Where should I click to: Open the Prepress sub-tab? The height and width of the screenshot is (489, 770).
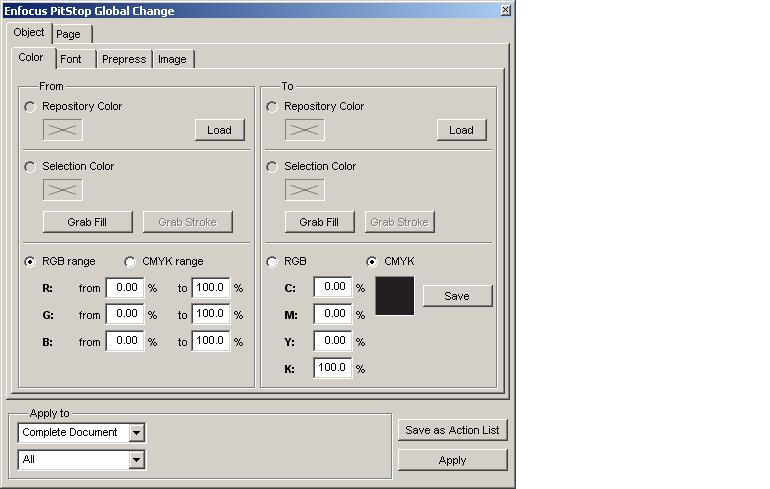pos(124,59)
